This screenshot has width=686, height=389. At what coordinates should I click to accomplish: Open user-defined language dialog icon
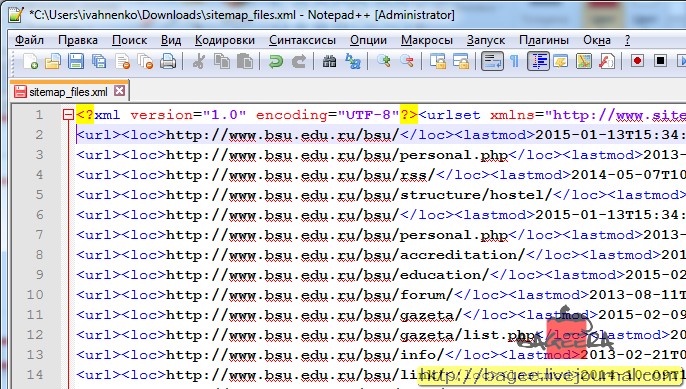(561, 61)
